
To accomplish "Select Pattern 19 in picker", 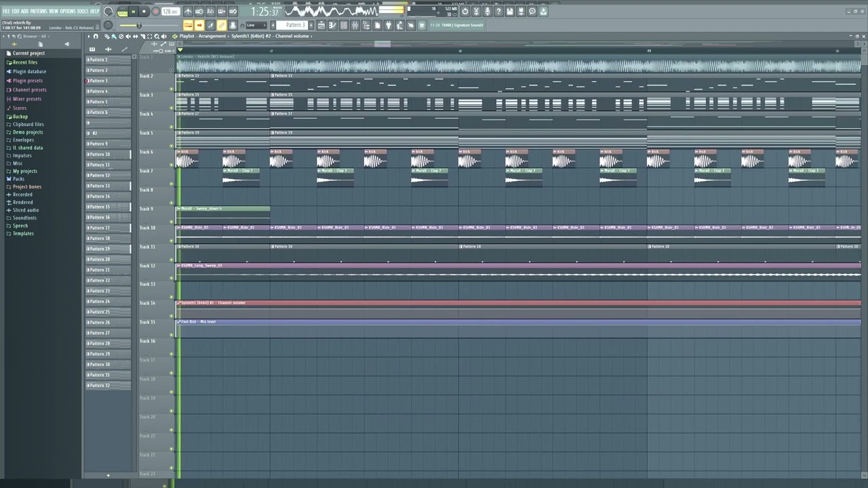I will click(108, 249).
